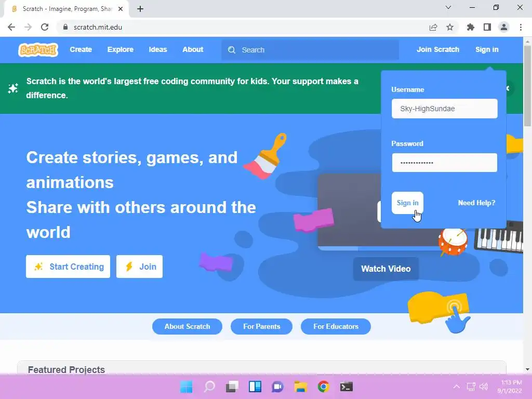This screenshot has width=532, height=399.
Task: Open Task View on taskbar
Action: click(232, 387)
